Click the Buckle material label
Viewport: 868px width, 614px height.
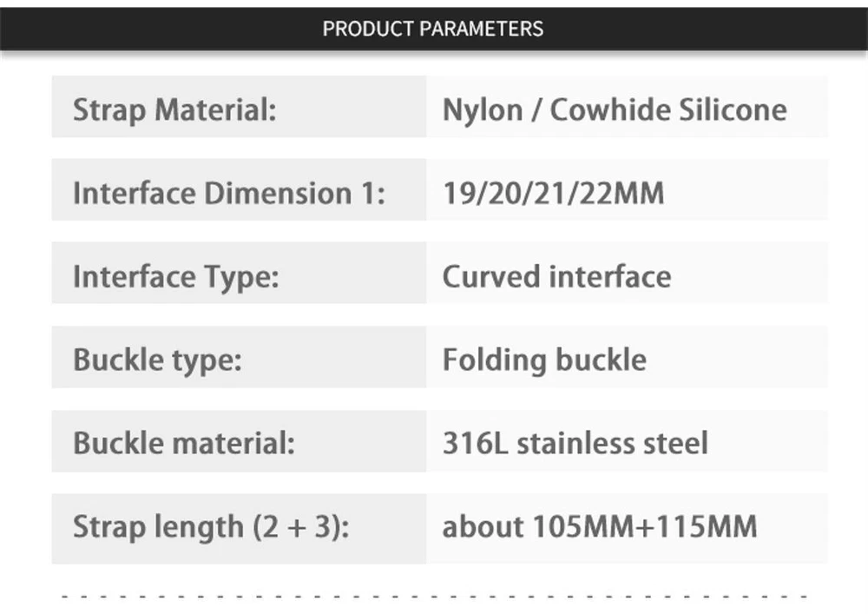click(183, 443)
